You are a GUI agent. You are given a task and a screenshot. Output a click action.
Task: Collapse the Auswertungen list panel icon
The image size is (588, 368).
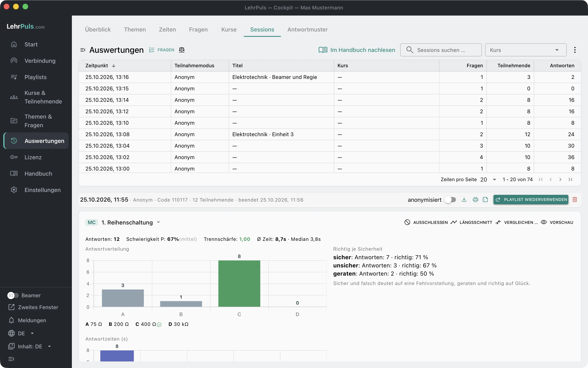point(83,50)
